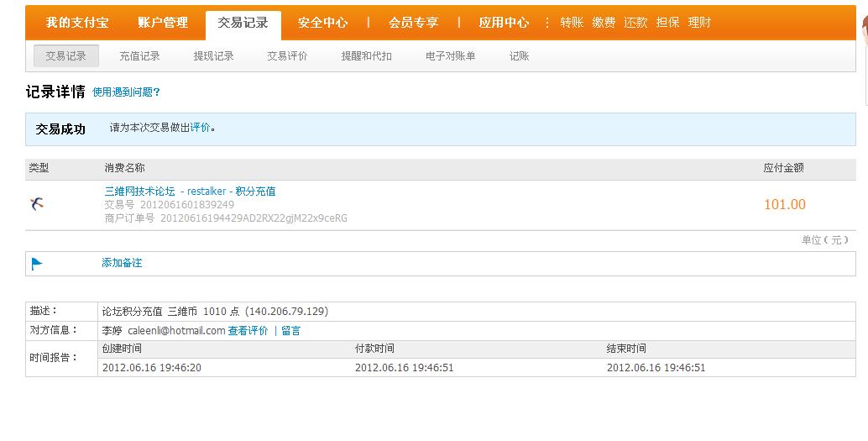This screenshot has height=441, width=868.
Task: Click description text 论坛积分充值 三维币 1010 点
Action: (x=170, y=312)
